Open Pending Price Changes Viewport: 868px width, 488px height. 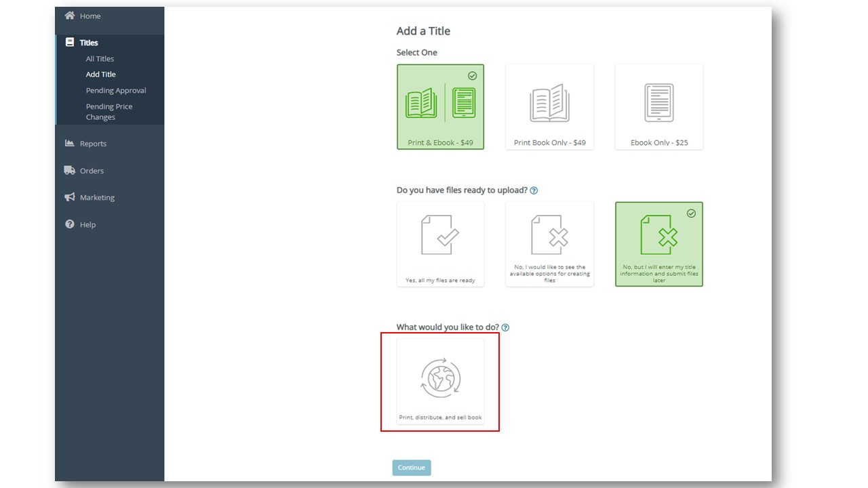[109, 112]
